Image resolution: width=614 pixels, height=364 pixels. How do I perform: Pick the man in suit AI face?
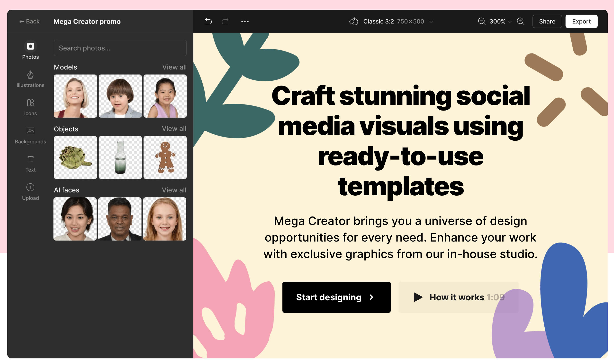click(x=120, y=219)
